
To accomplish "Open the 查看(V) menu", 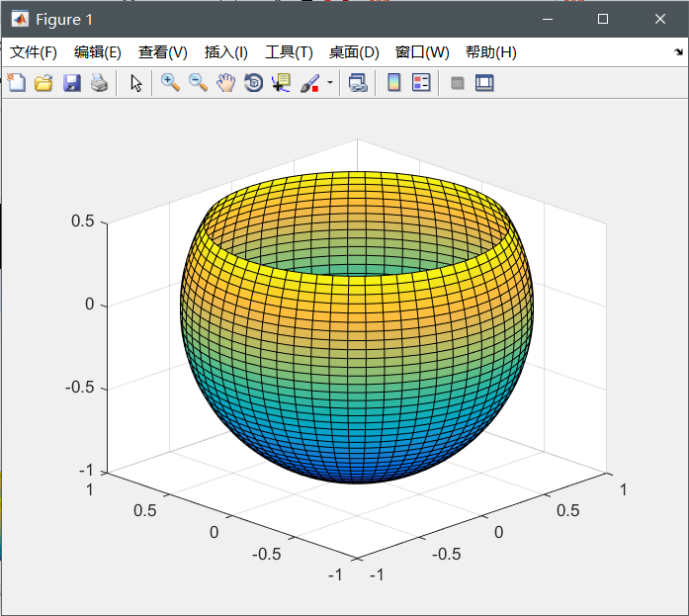I will (x=163, y=52).
